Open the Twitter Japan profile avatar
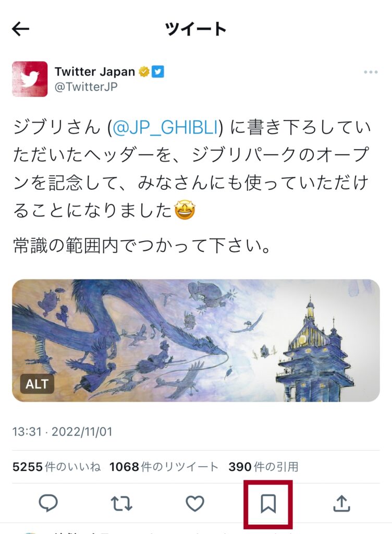Viewport: 392px width, 534px height. pos(30,79)
